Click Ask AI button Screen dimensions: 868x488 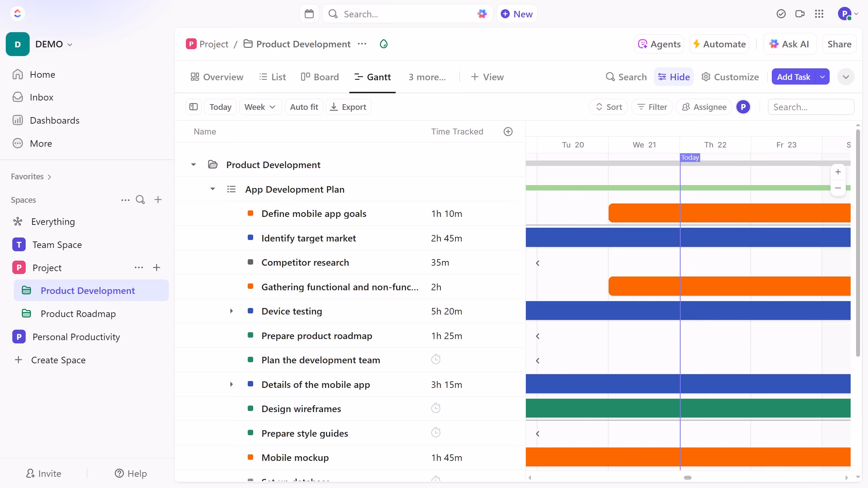(790, 44)
